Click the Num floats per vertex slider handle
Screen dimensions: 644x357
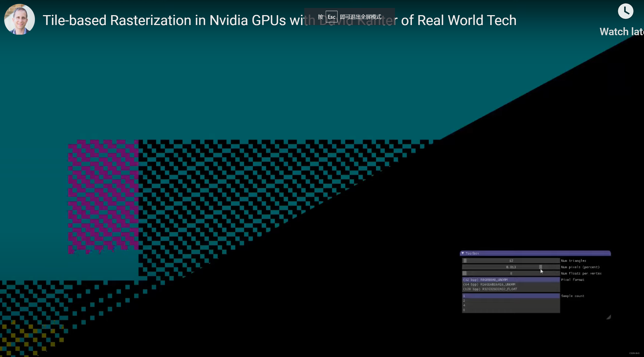pos(465,273)
